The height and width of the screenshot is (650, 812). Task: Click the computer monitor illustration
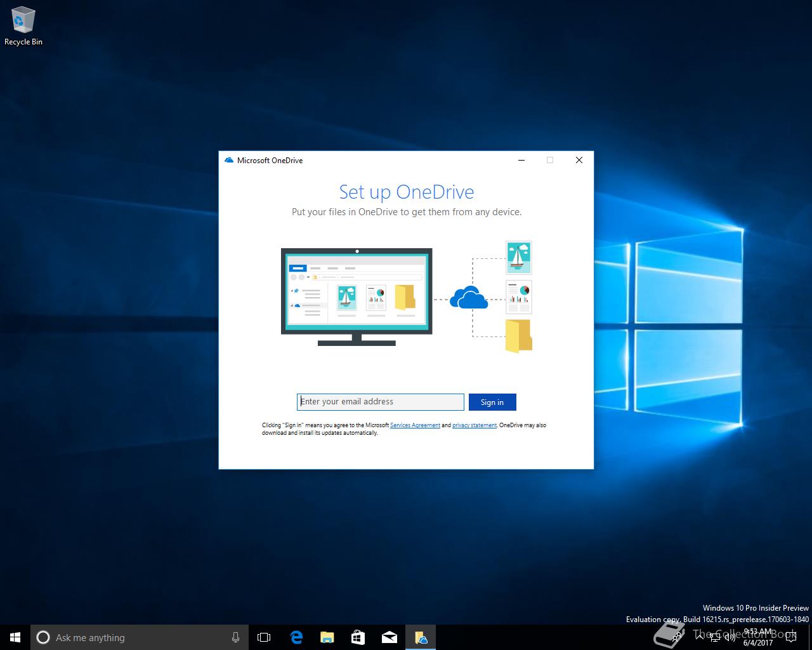tap(357, 297)
